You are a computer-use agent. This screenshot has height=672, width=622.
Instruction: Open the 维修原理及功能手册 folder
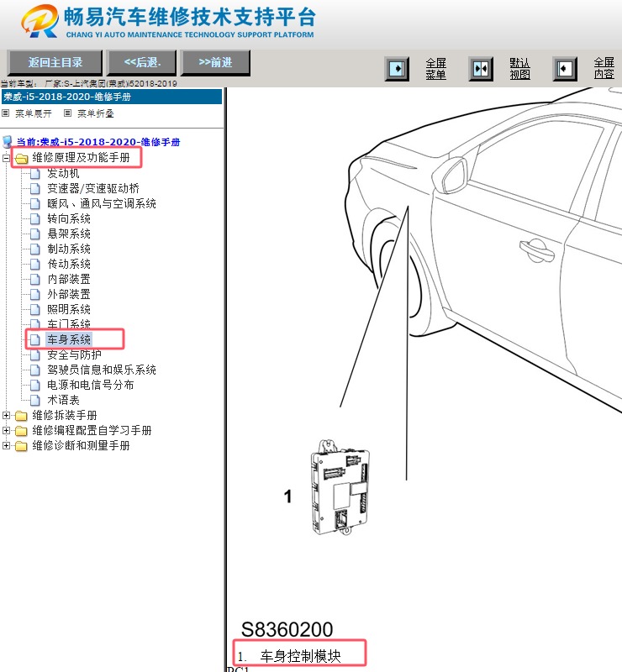81,158
